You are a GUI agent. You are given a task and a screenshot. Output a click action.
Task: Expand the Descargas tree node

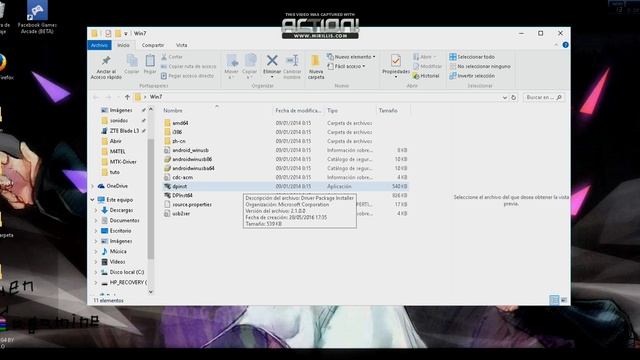point(96,210)
